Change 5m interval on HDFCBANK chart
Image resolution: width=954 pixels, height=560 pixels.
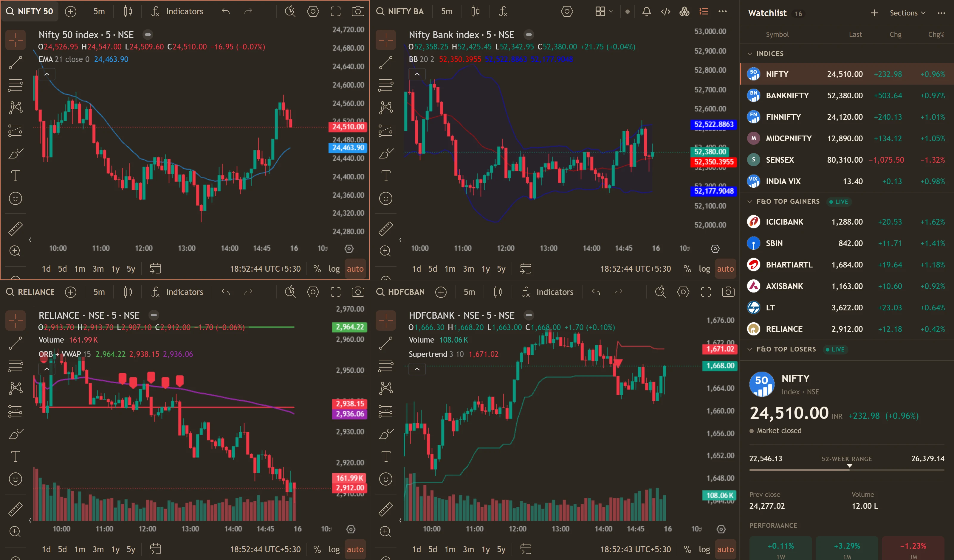[469, 292]
